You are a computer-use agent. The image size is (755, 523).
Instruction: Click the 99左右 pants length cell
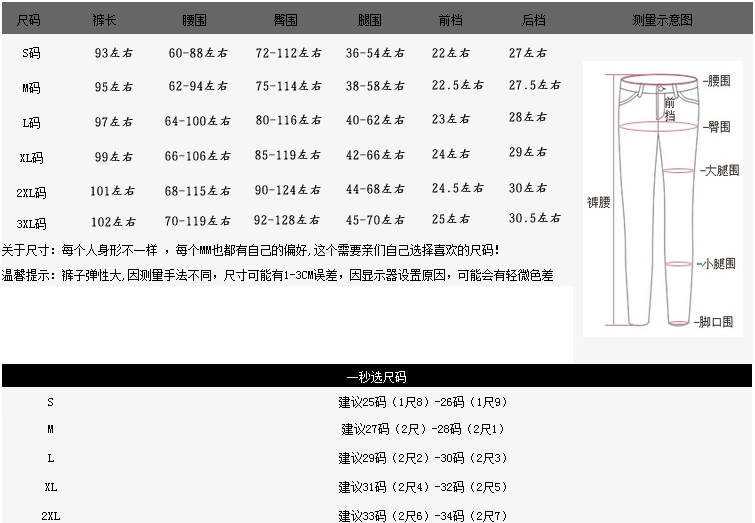[114, 156]
